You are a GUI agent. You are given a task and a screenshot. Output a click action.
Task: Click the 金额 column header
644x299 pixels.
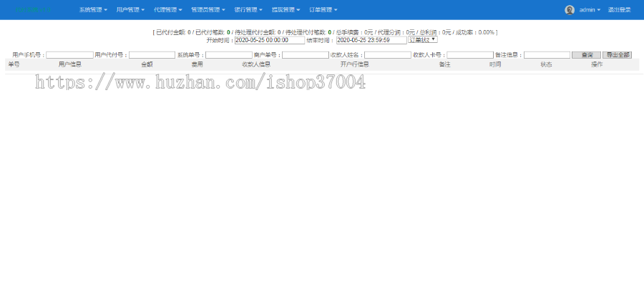tap(147, 64)
